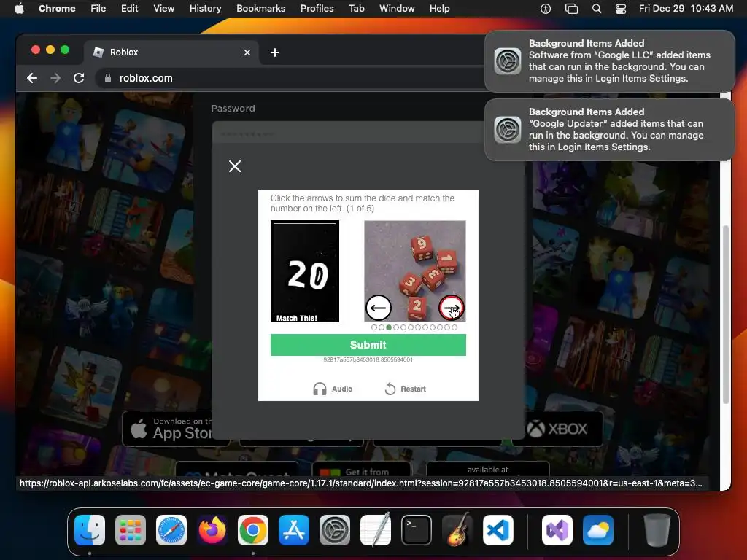Reload the roblox.com page
The image size is (747, 560).
click(x=79, y=78)
